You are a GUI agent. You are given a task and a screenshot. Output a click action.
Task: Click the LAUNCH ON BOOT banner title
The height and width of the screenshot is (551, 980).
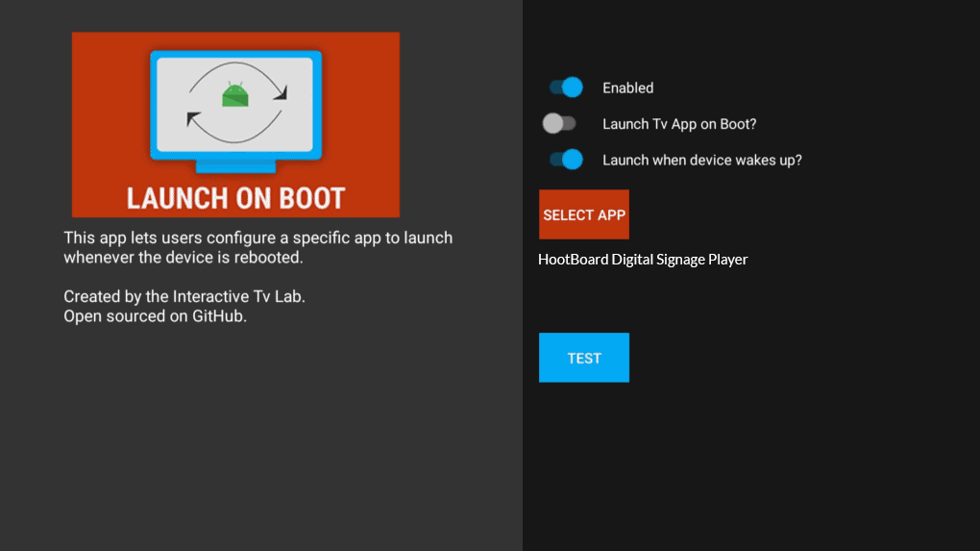tap(235, 198)
